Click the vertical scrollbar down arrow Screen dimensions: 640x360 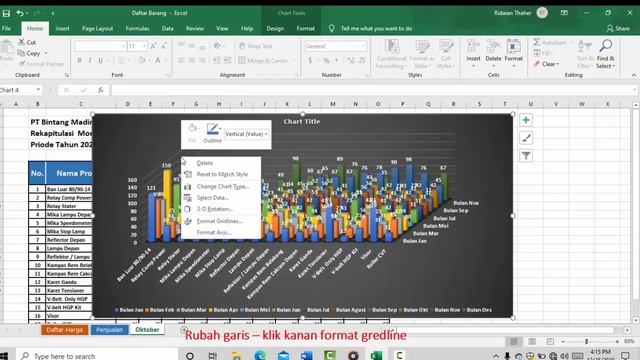(636, 321)
